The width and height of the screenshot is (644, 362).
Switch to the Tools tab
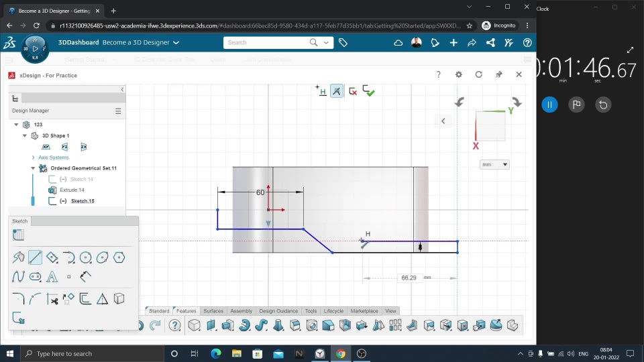pyautogui.click(x=311, y=310)
